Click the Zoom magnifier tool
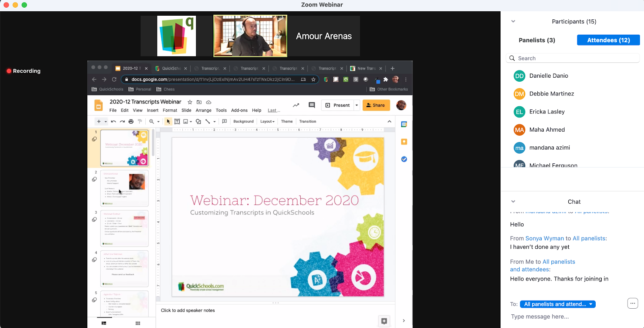 (x=152, y=122)
